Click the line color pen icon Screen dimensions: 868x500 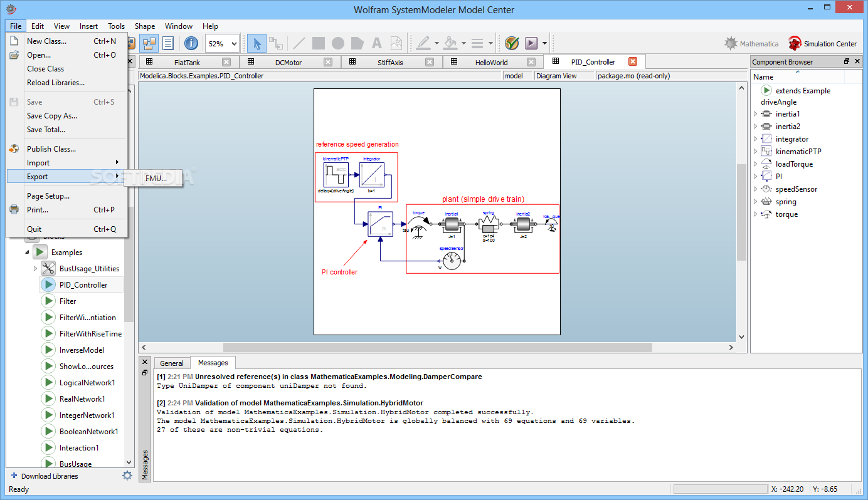point(423,43)
